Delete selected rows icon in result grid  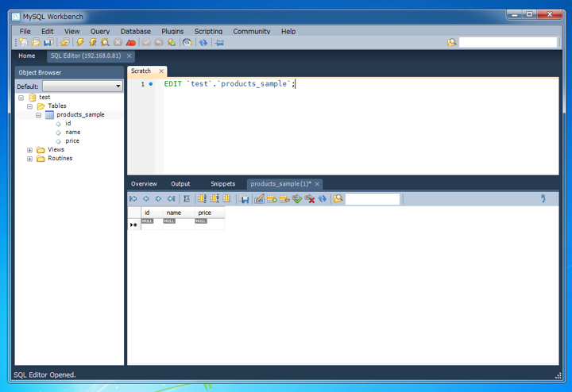(284, 199)
